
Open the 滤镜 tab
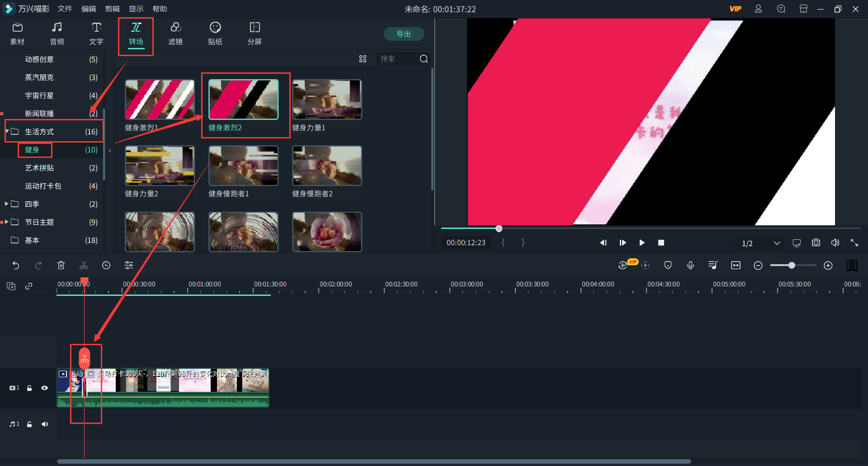point(175,34)
